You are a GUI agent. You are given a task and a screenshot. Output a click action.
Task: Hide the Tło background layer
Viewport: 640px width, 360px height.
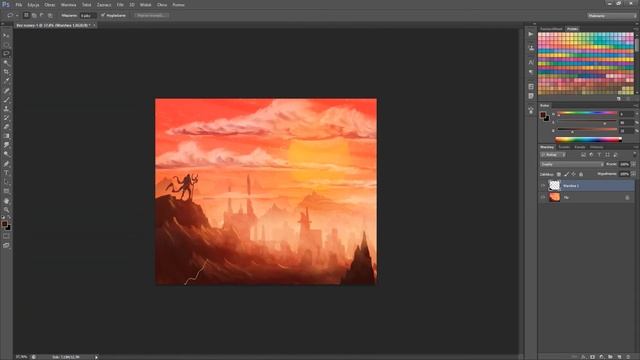pos(542,197)
